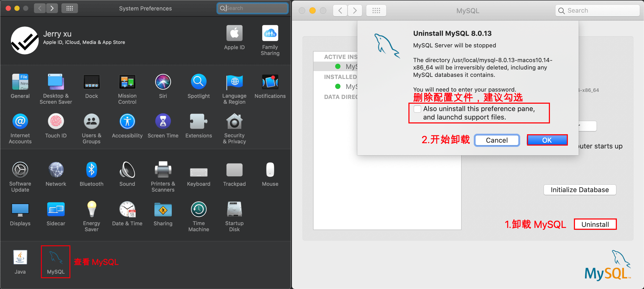
Task: Open the General preference pane
Action: [20, 86]
